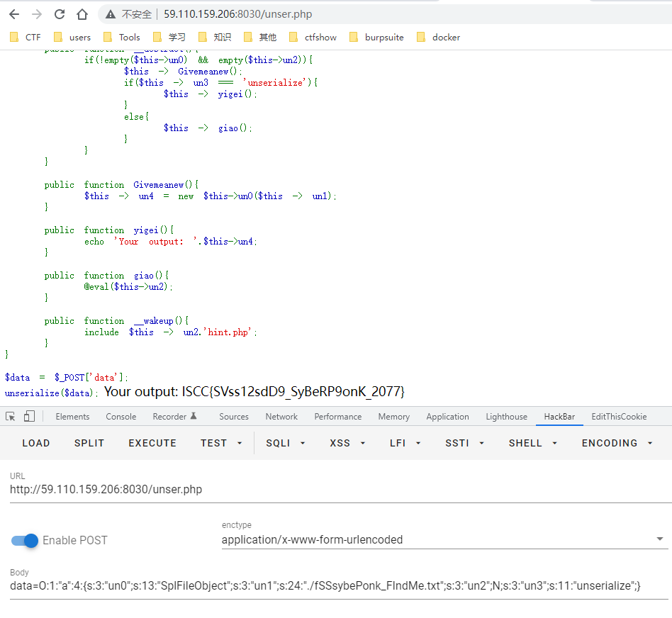Click the not-secure warning triangle icon
This screenshot has height=618, width=672.
coord(111,14)
